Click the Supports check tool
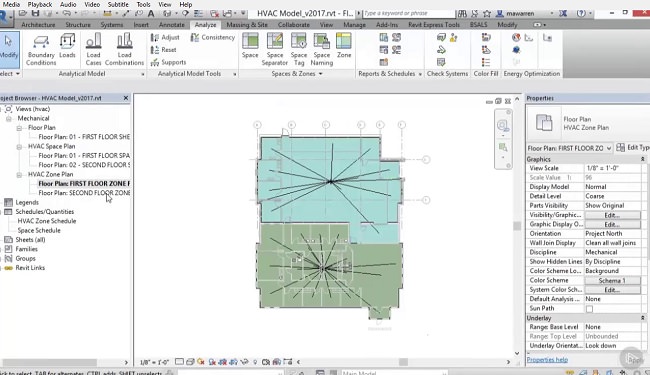Image resolution: width=650 pixels, height=375 pixels. tap(168, 62)
